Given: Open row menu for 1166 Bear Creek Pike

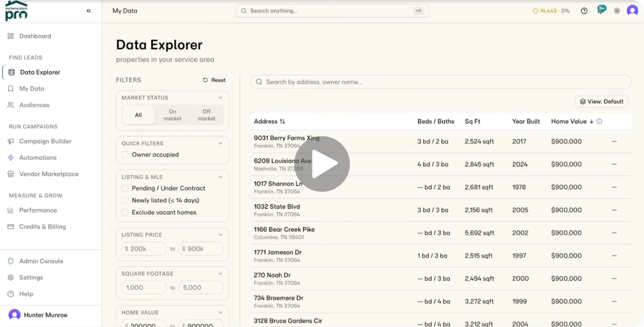Looking at the screenshot, I should [614, 232].
